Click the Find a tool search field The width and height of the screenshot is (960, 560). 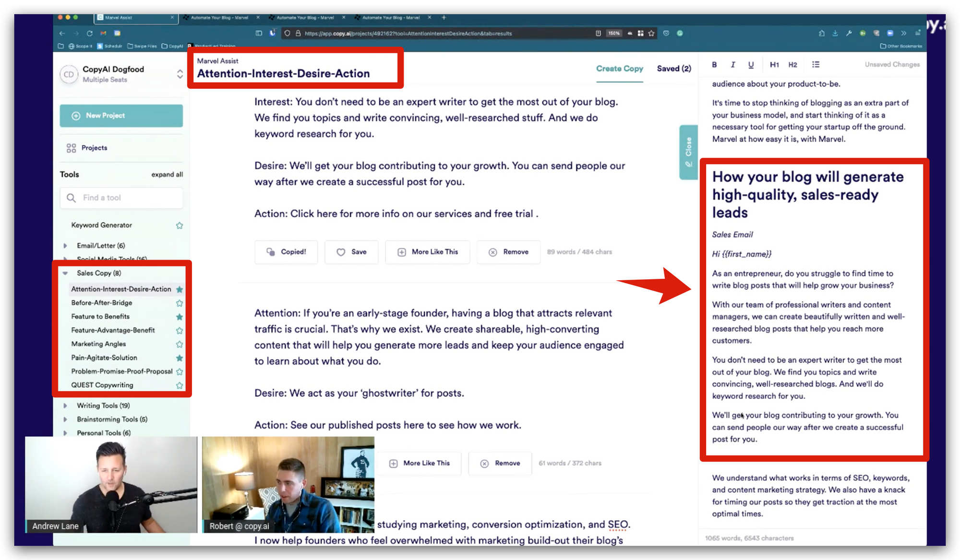coord(121,198)
